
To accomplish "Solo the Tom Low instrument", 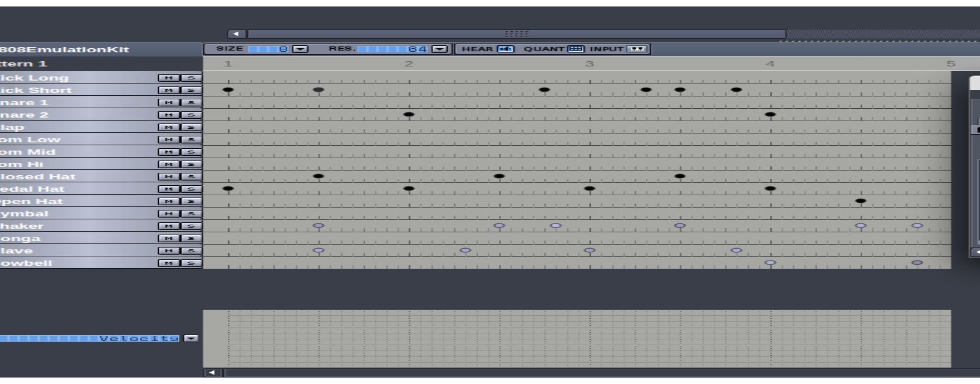I will pos(191,139).
